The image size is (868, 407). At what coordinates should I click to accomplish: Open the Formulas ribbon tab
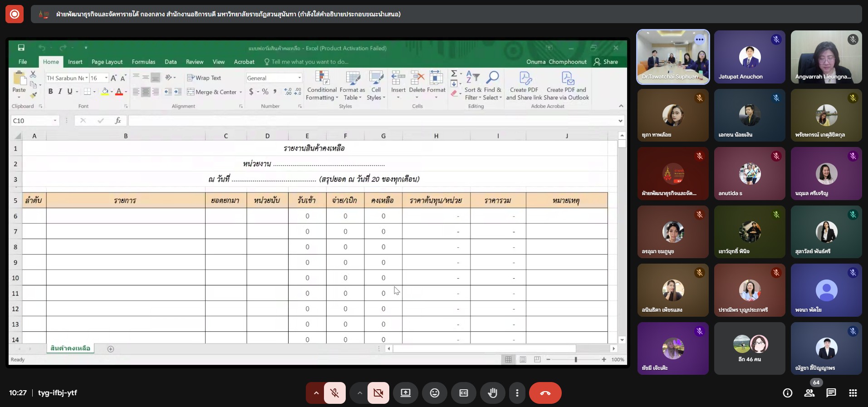(143, 62)
